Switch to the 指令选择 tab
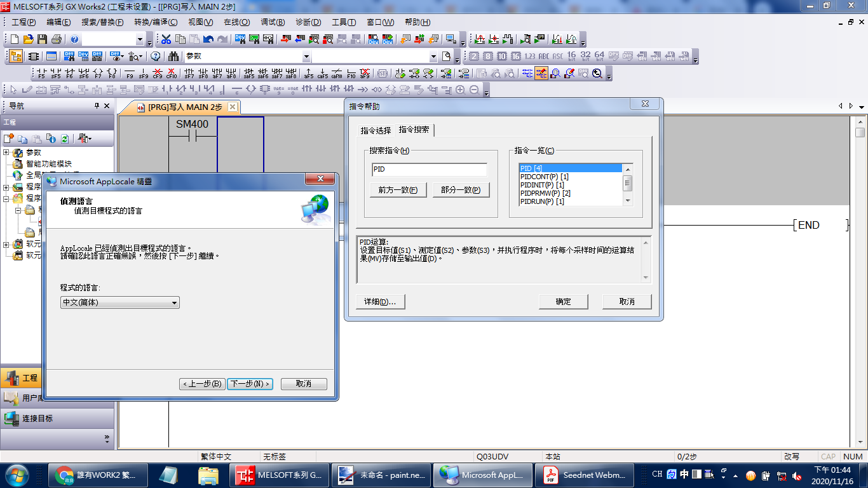868x488 pixels. pyautogui.click(x=376, y=130)
